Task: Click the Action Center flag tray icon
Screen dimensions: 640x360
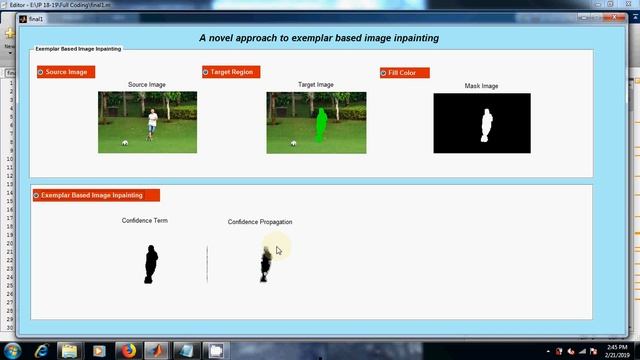Action: point(594,351)
